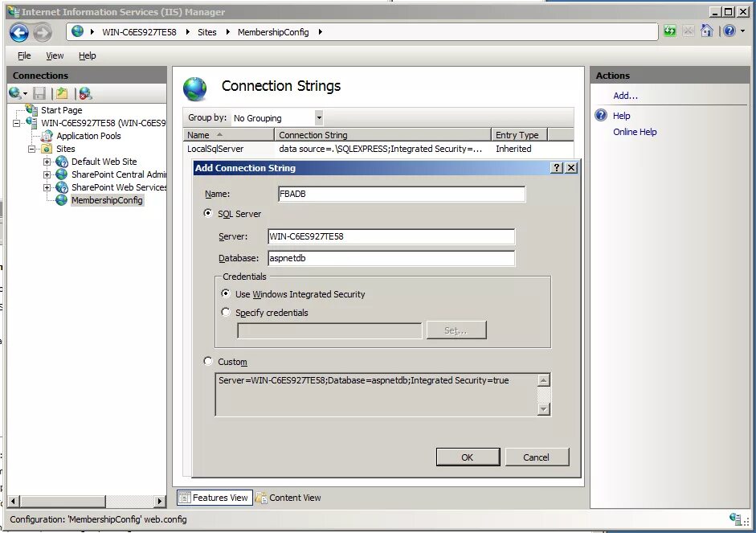This screenshot has height=533, width=756.
Task: Click arrow after MembershipConfig in breadcrumb
Action: point(320,32)
